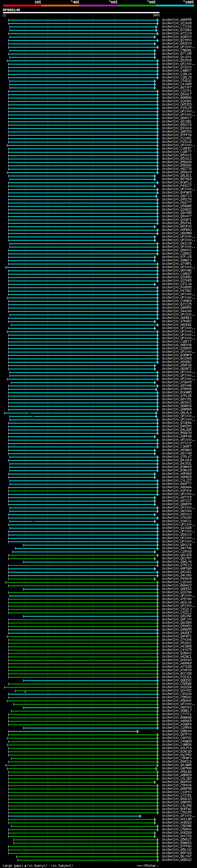Image resolution: width=197 pixels, height=868 pixels.
Task: Open hit UniRef100_B2YHY0
Action: [x=177, y=40]
